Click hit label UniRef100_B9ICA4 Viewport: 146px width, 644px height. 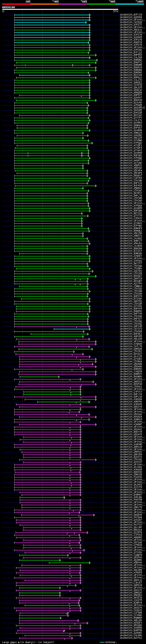131,75
